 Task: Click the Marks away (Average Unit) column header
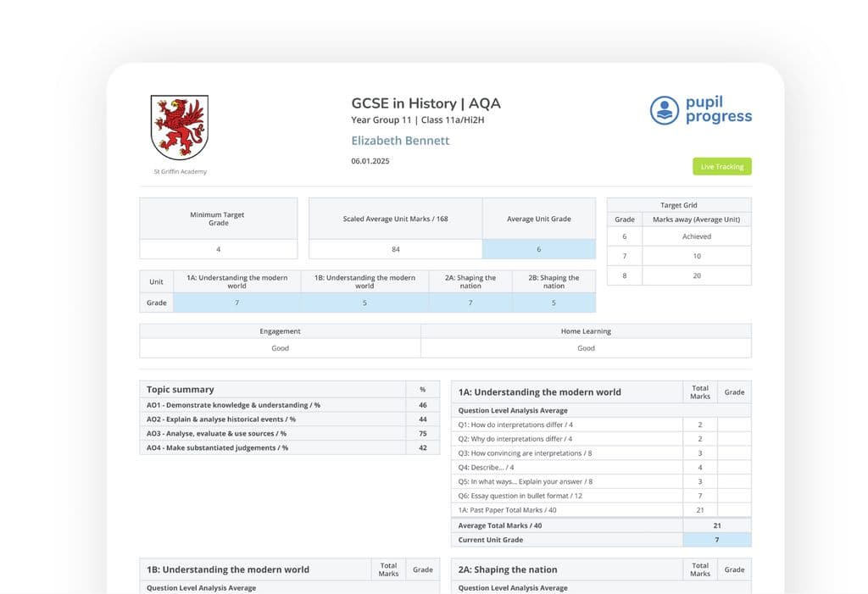(697, 219)
